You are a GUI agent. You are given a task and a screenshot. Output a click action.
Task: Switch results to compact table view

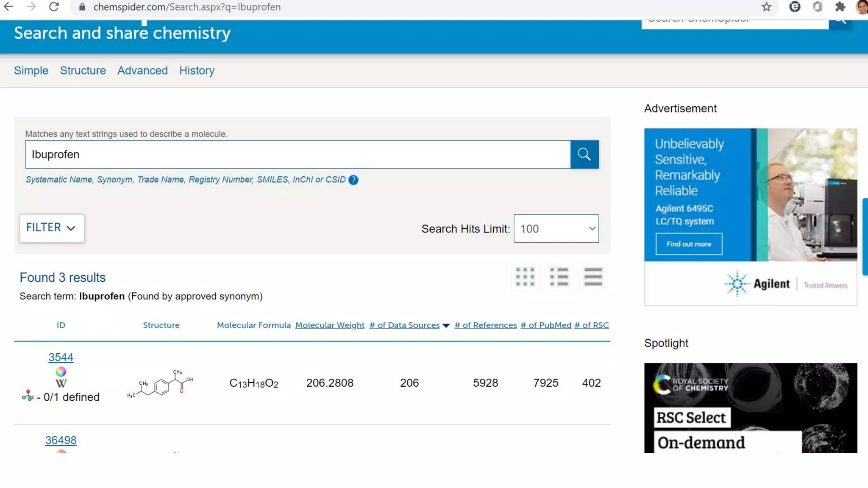(x=593, y=277)
